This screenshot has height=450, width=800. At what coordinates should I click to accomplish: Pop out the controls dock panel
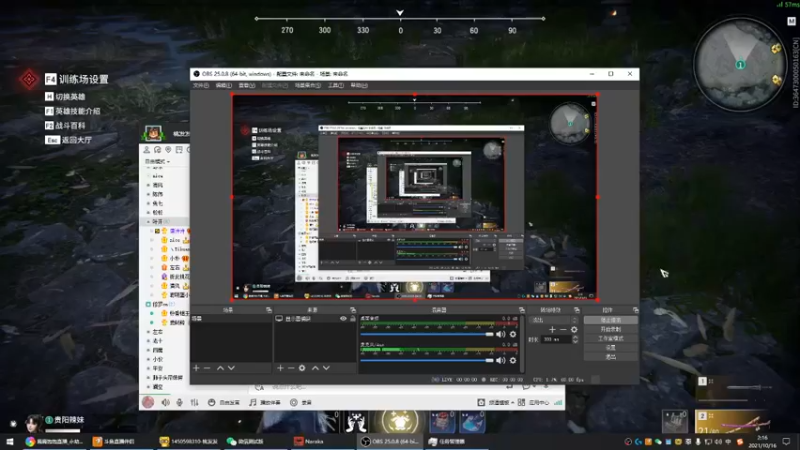coord(635,310)
